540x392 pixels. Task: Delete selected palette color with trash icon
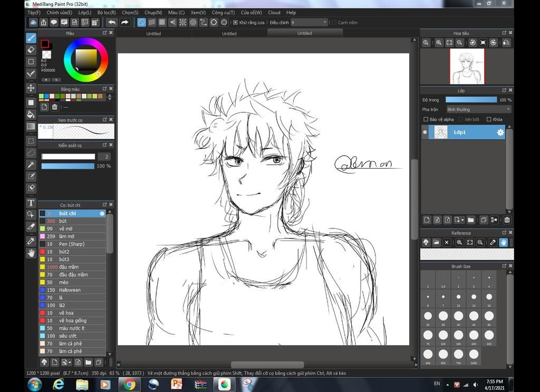(54, 107)
